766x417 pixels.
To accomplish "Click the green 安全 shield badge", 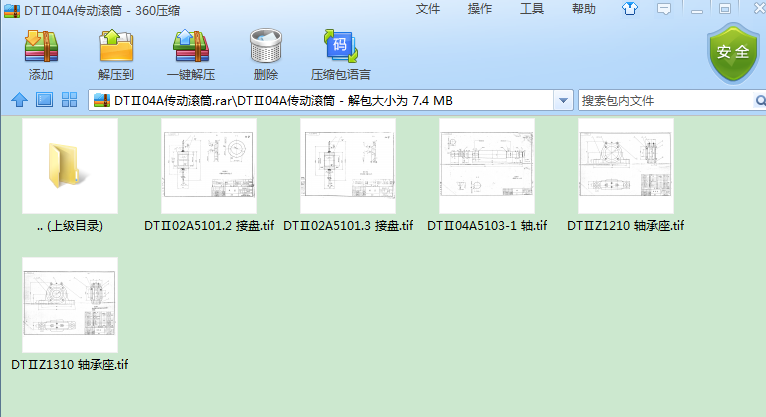I will 733,53.
